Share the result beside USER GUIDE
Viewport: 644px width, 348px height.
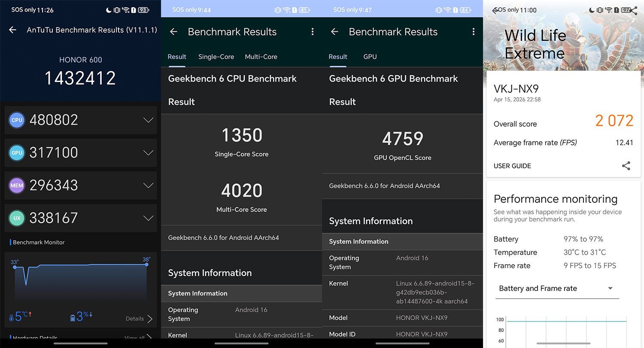tap(626, 166)
